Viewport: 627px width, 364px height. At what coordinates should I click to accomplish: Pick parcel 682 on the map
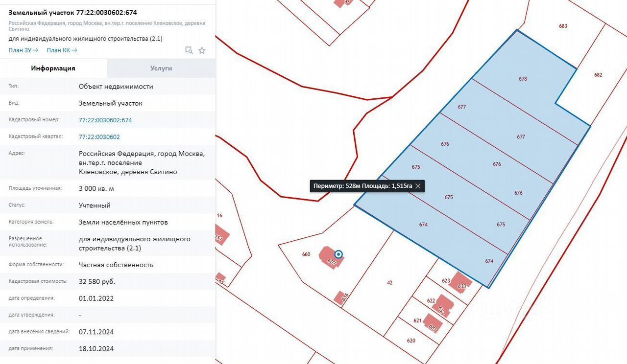(x=598, y=75)
